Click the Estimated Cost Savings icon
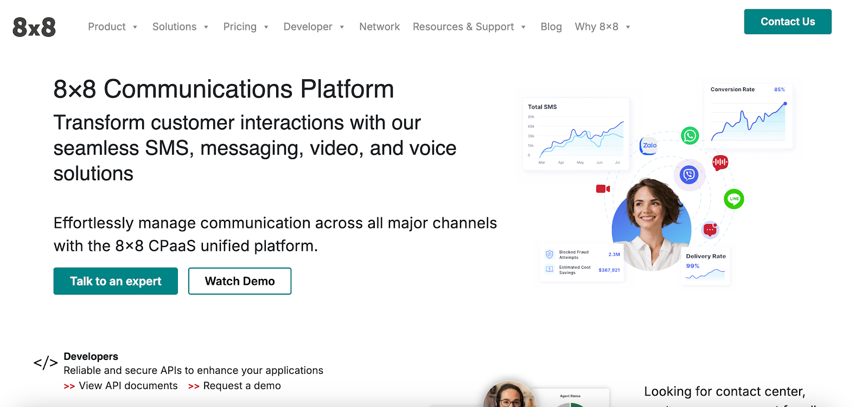 click(x=549, y=269)
